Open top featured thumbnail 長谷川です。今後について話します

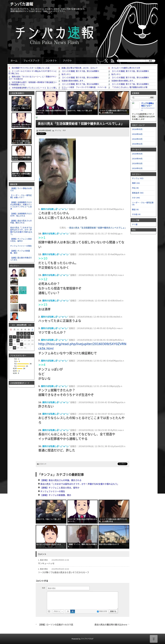click(x=82, y=103)
